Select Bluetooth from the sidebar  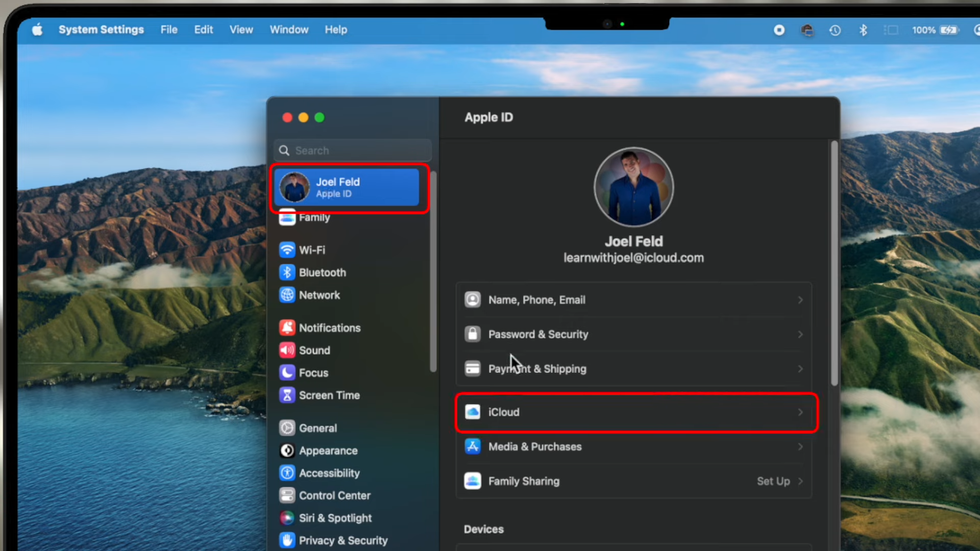[x=323, y=272]
